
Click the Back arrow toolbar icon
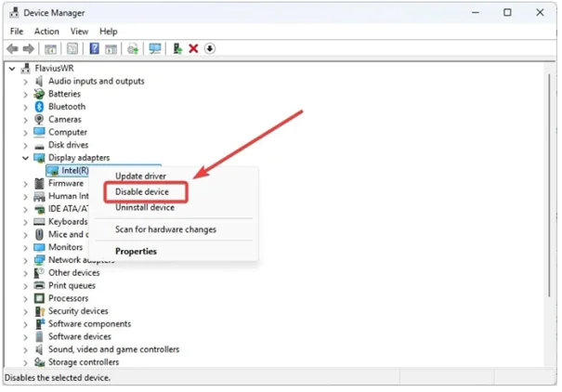pos(13,48)
